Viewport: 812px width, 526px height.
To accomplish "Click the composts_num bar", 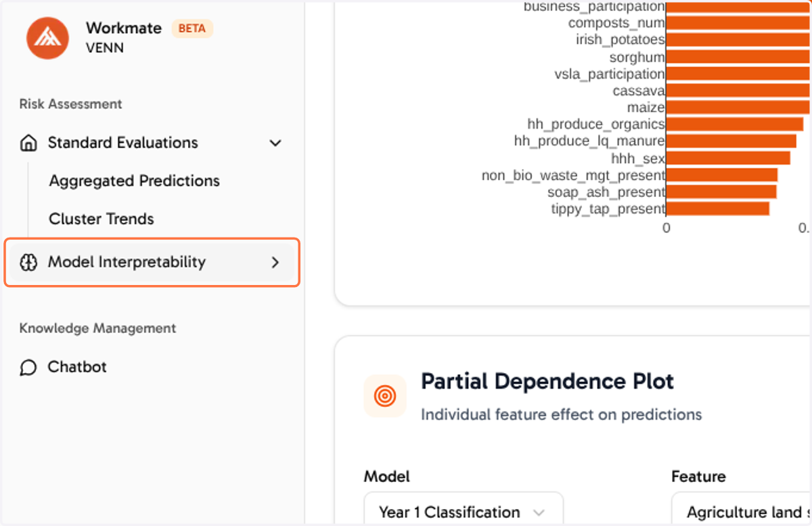I will click(738, 23).
